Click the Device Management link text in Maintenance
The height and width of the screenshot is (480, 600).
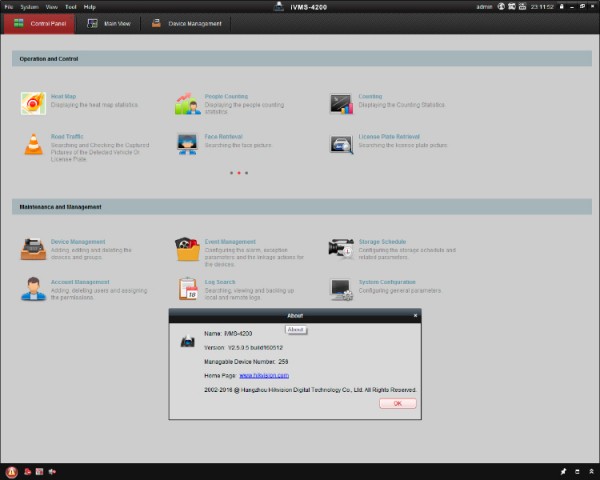78,242
